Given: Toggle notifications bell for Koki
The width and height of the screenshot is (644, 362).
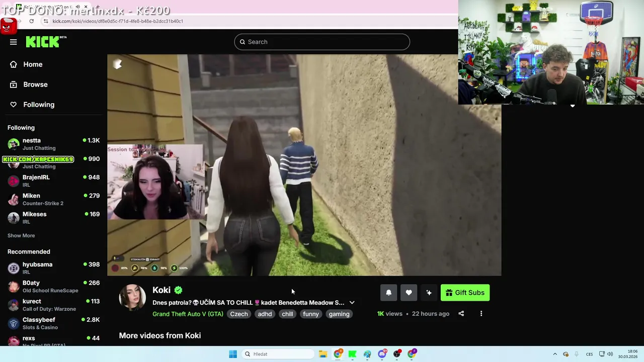Looking at the screenshot, I should [x=388, y=293].
